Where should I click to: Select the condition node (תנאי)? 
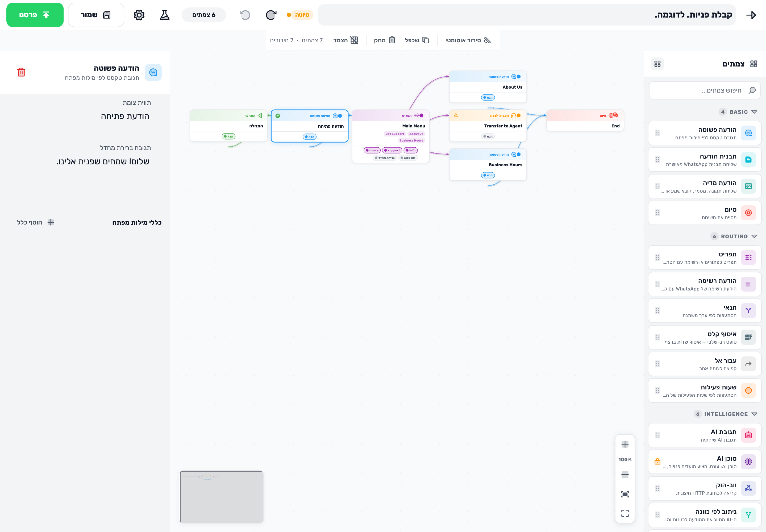704,311
